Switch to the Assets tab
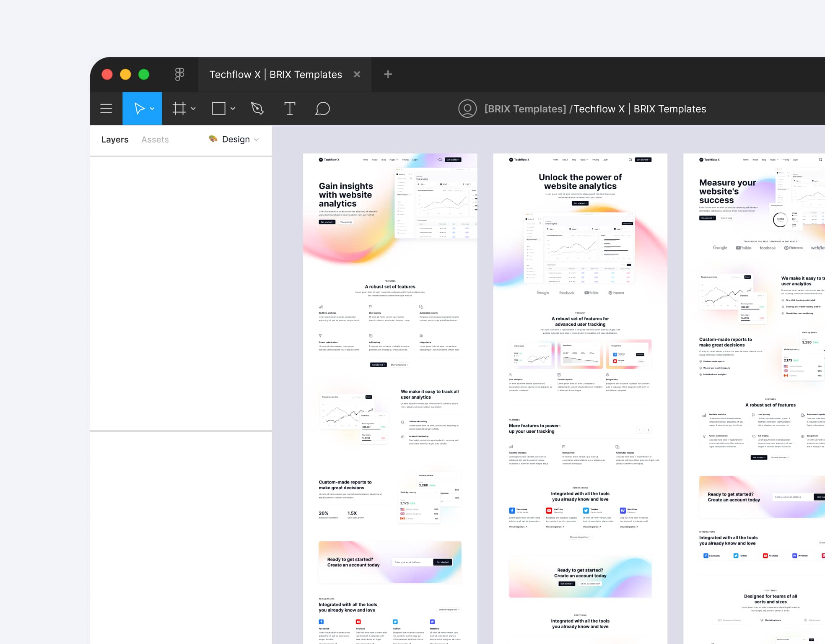Image resolution: width=825 pixels, height=644 pixels. pos(155,139)
